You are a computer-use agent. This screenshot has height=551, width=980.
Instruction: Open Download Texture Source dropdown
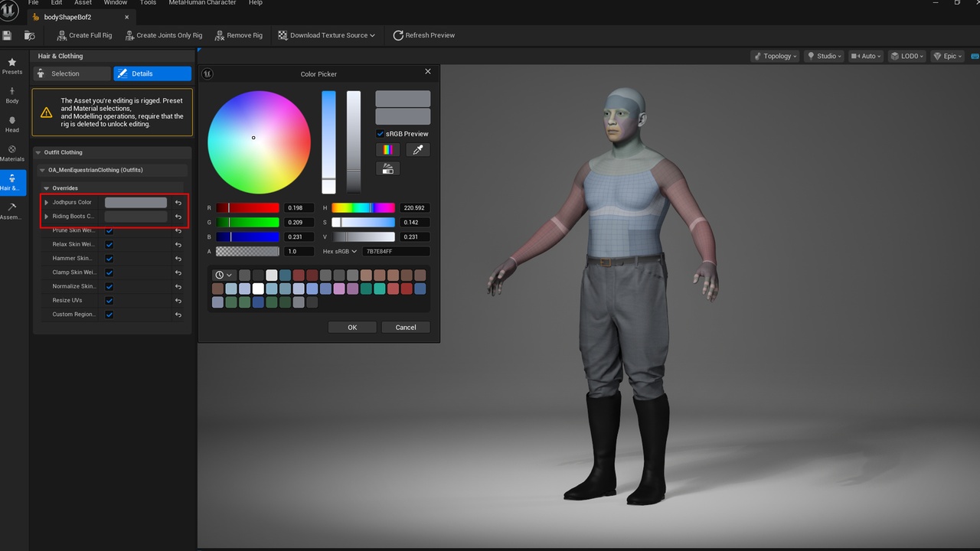[327, 35]
